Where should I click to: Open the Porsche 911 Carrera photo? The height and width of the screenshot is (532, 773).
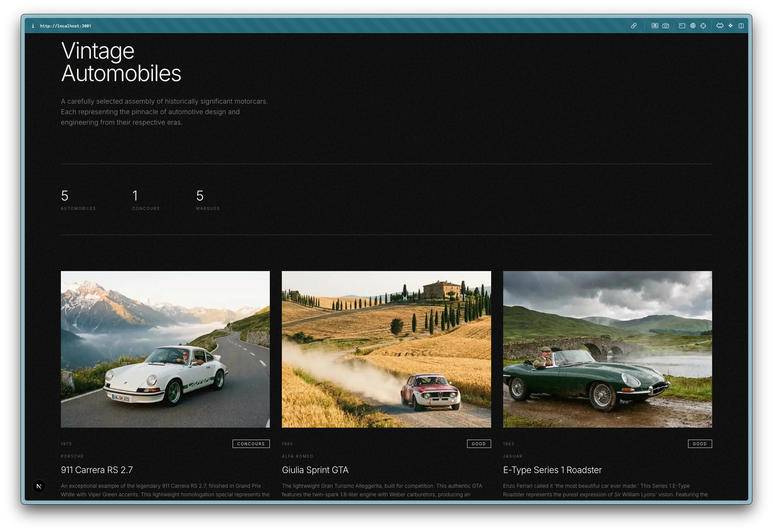coord(165,349)
